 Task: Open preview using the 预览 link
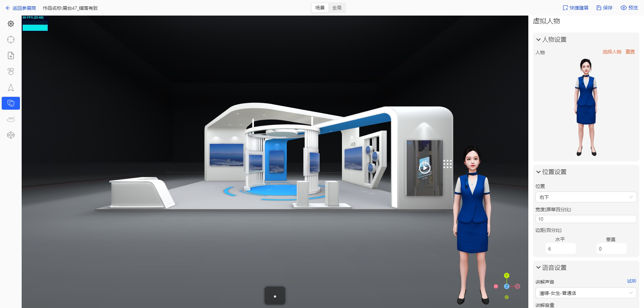click(629, 7)
